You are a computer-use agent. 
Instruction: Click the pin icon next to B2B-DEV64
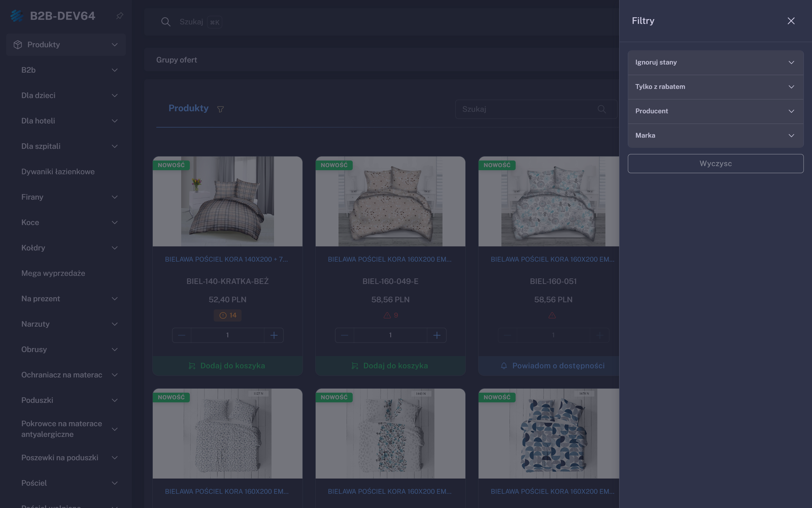click(120, 16)
